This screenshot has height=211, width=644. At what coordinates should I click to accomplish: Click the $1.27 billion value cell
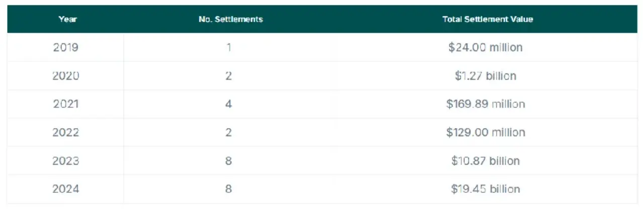pos(486,76)
